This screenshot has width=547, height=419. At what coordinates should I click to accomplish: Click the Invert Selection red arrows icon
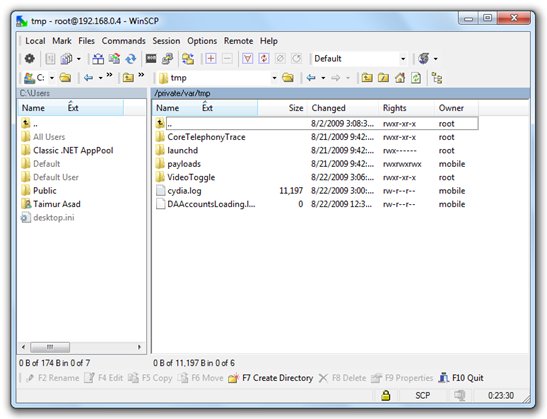pyautogui.click(x=264, y=59)
